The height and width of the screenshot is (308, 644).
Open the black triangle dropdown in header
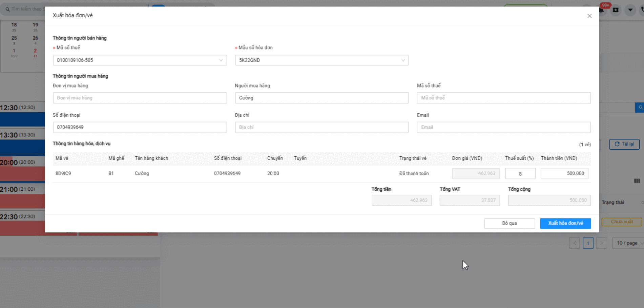(x=630, y=10)
